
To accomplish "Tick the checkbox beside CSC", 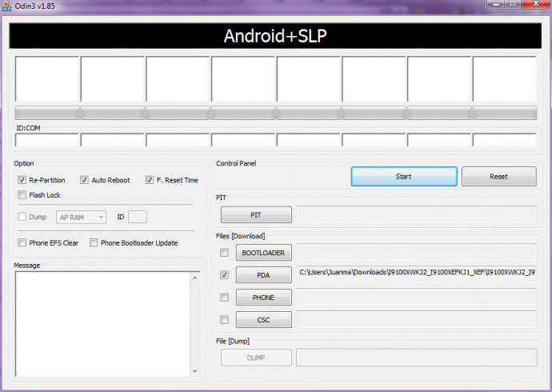I will [x=224, y=320].
